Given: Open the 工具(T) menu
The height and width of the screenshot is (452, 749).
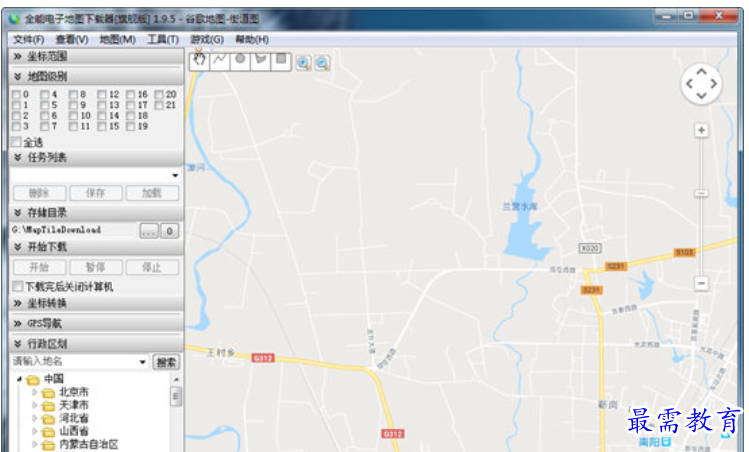Looking at the screenshot, I should point(163,39).
